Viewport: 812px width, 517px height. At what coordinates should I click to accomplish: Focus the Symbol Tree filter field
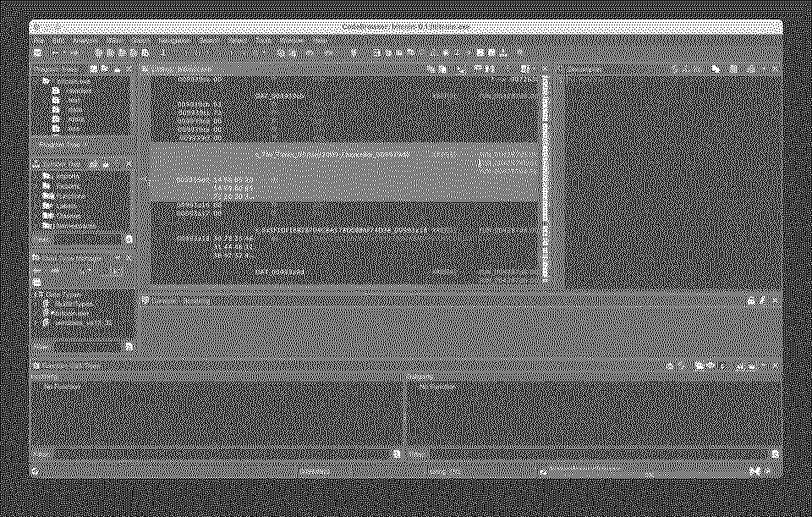pyautogui.click(x=87, y=239)
